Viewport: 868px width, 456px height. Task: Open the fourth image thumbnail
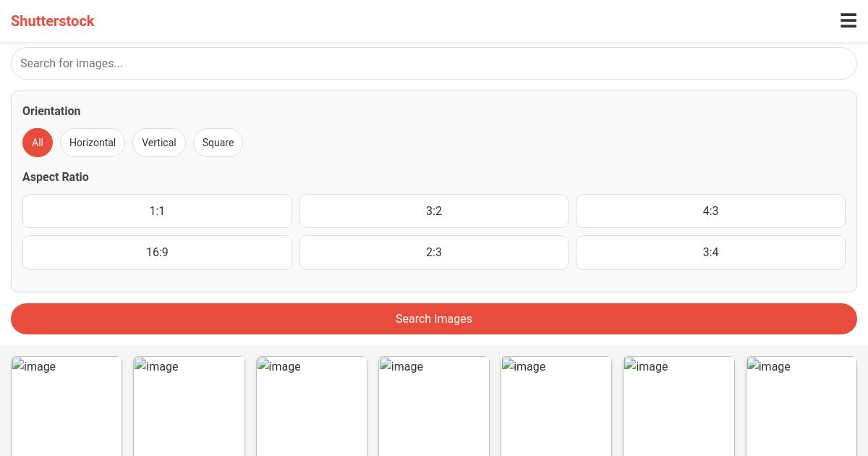click(x=434, y=405)
